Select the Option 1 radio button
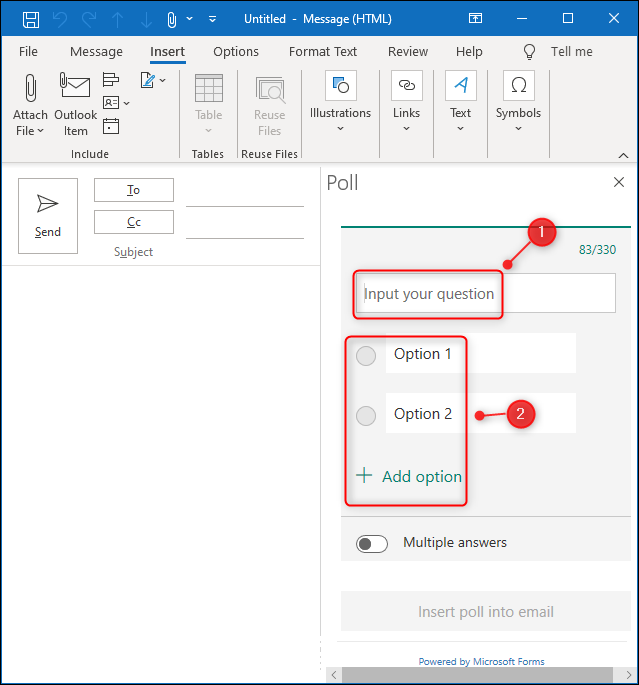Screen dimensions: 639x685 (366, 354)
